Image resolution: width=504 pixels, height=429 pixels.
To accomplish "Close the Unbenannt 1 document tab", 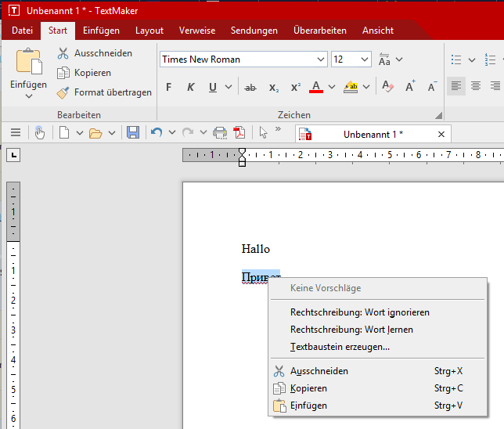I will pos(441,134).
